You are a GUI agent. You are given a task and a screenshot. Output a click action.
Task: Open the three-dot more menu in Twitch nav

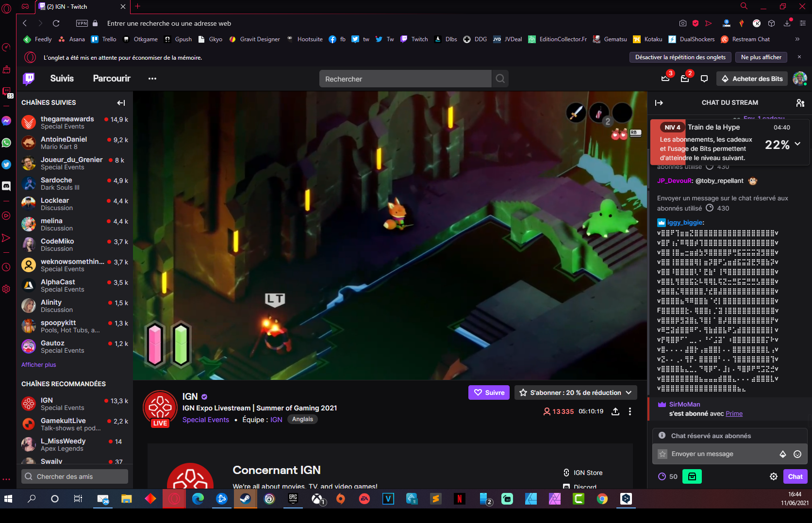pyautogui.click(x=152, y=79)
